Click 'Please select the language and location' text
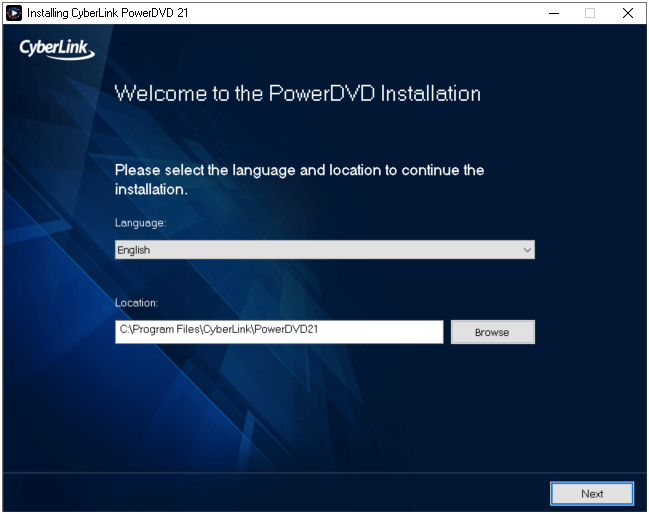This screenshot has height=514, width=649. tap(299, 180)
